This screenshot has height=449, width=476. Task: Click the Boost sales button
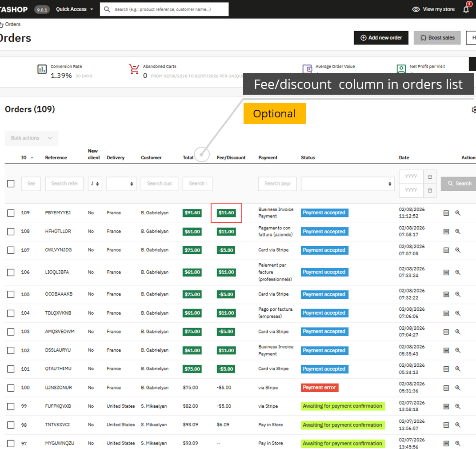pyautogui.click(x=437, y=38)
